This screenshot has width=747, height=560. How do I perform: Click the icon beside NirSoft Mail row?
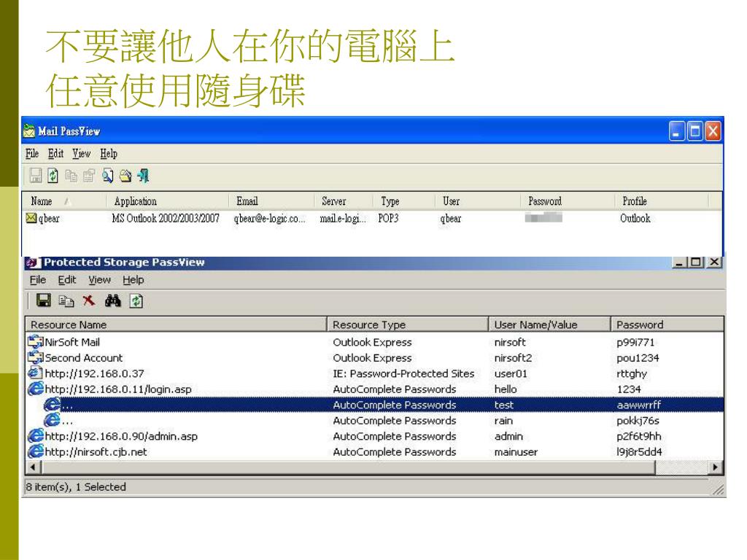point(36,341)
